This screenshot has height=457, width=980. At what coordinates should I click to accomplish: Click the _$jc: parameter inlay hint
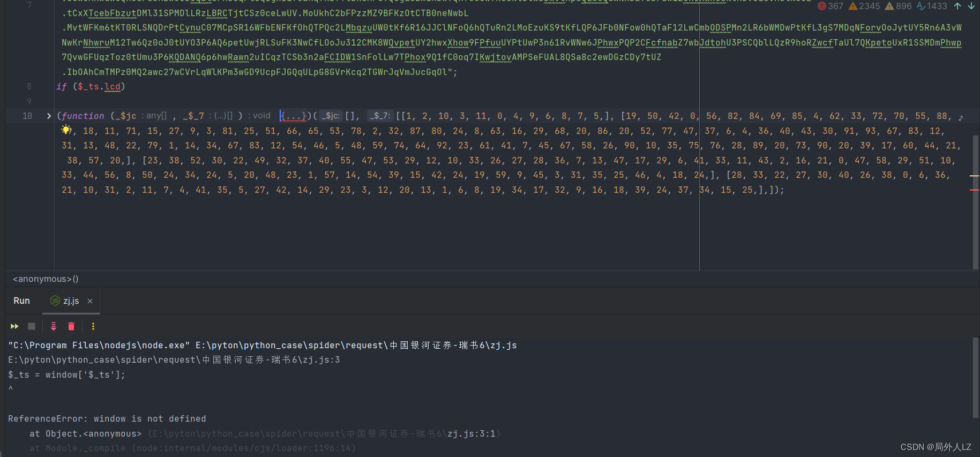click(331, 116)
